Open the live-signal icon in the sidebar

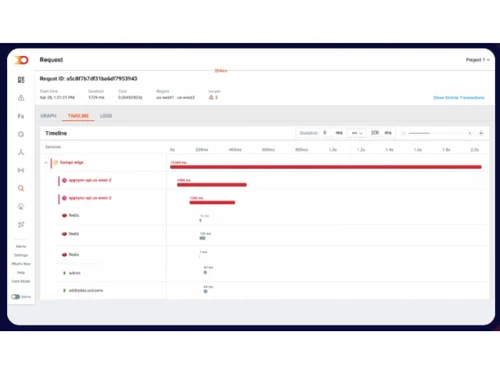coord(21,170)
